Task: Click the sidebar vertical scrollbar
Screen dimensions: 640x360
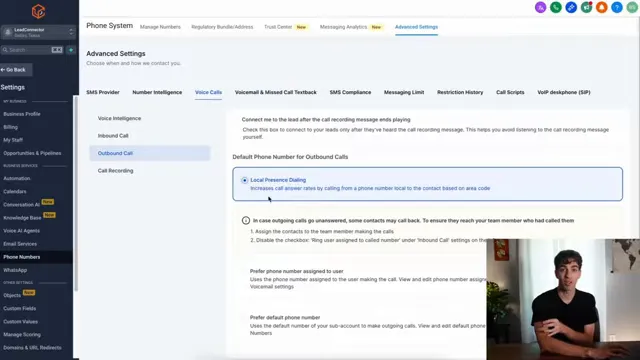Action: pos(75,193)
